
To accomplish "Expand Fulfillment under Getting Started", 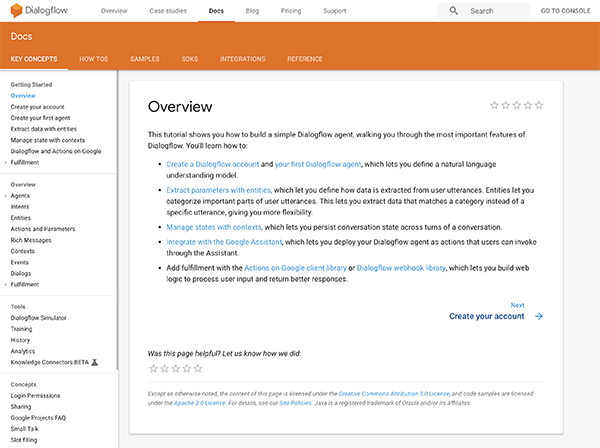I will point(5,163).
